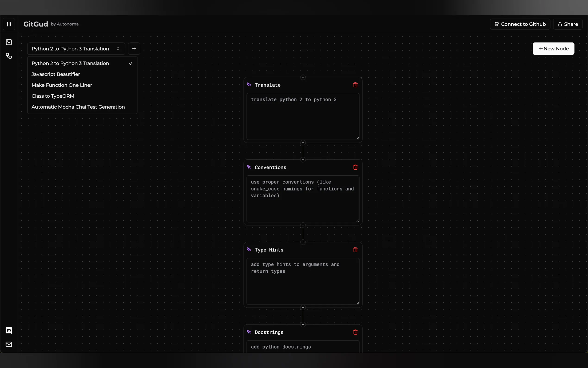
Task: Click inside the Conventions node prompt text area
Action: 303,199
